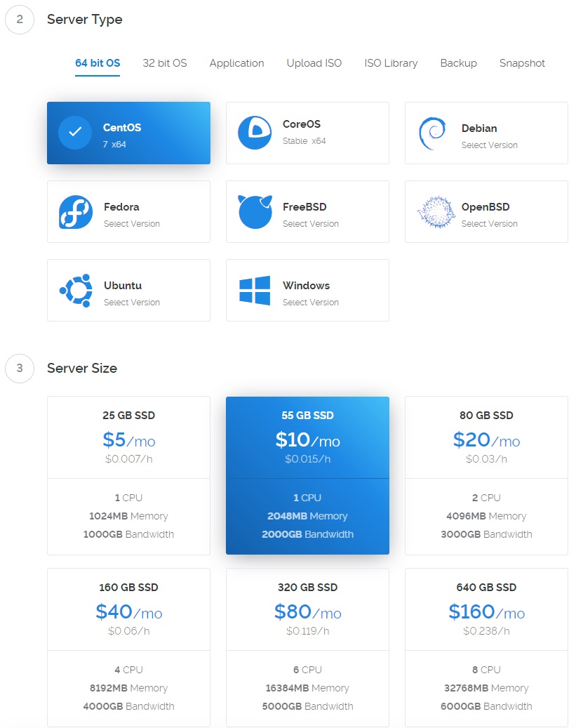576x728 pixels.
Task: Click the Debian swirl logo
Action: coord(433,133)
